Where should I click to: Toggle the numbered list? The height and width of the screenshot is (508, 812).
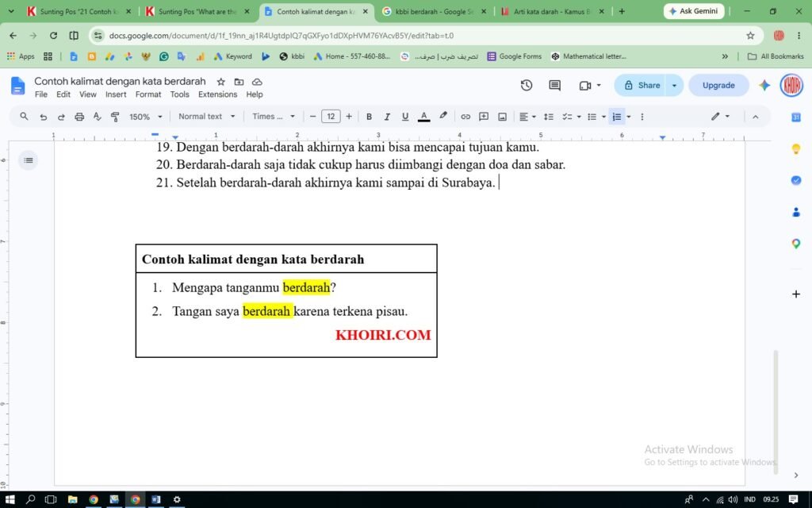pos(616,117)
